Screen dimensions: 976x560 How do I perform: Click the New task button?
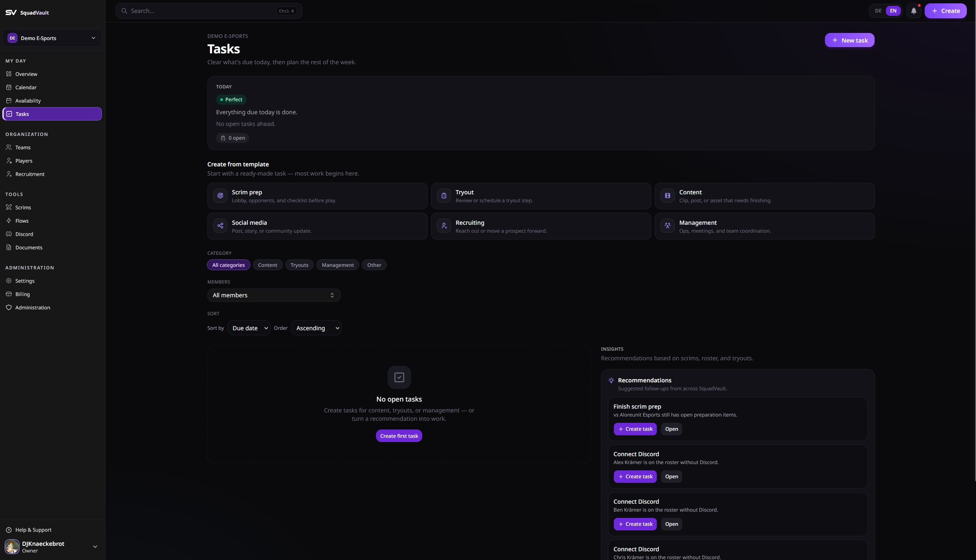click(x=850, y=40)
